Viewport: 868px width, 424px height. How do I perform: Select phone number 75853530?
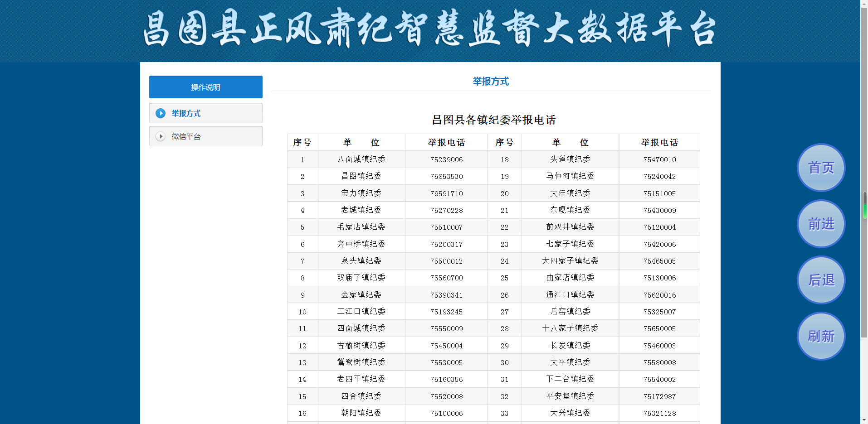[x=447, y=177]
